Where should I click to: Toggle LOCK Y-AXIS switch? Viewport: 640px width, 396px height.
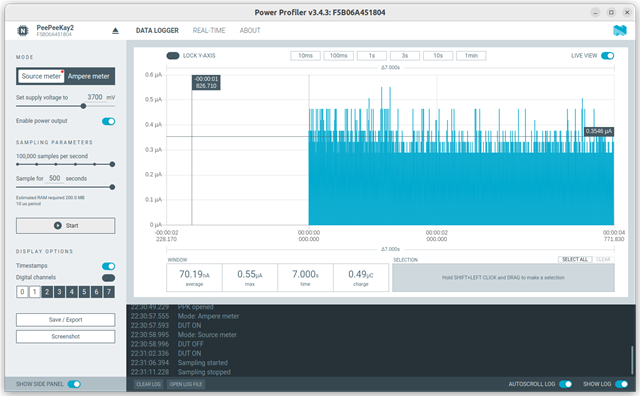pyautogui.click(x=173, y=56)
